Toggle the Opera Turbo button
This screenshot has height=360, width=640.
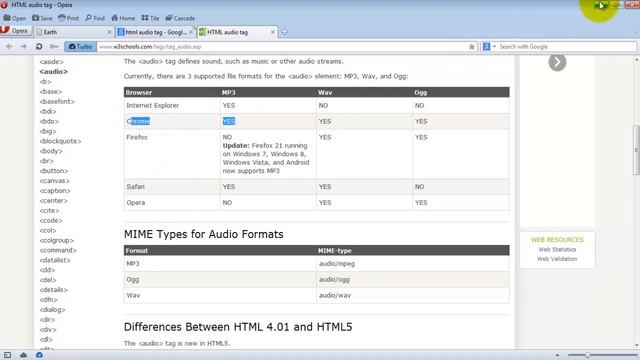[80, 47]
